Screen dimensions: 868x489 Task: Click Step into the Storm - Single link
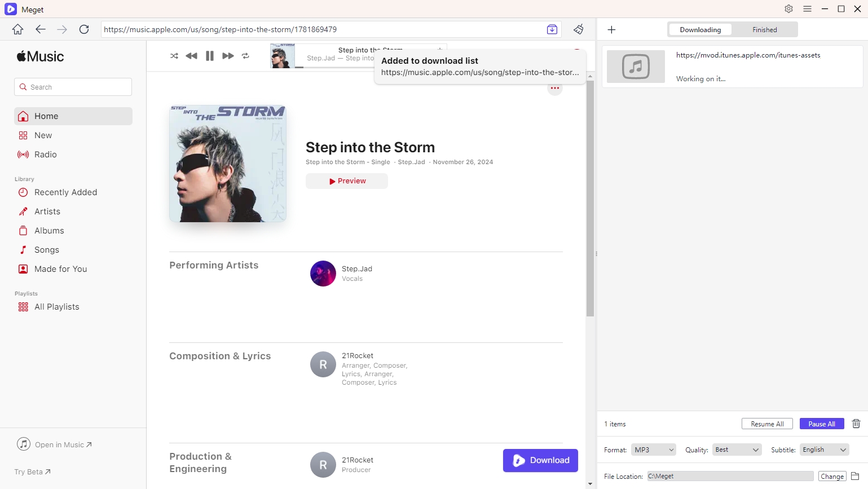click(348, 162)
